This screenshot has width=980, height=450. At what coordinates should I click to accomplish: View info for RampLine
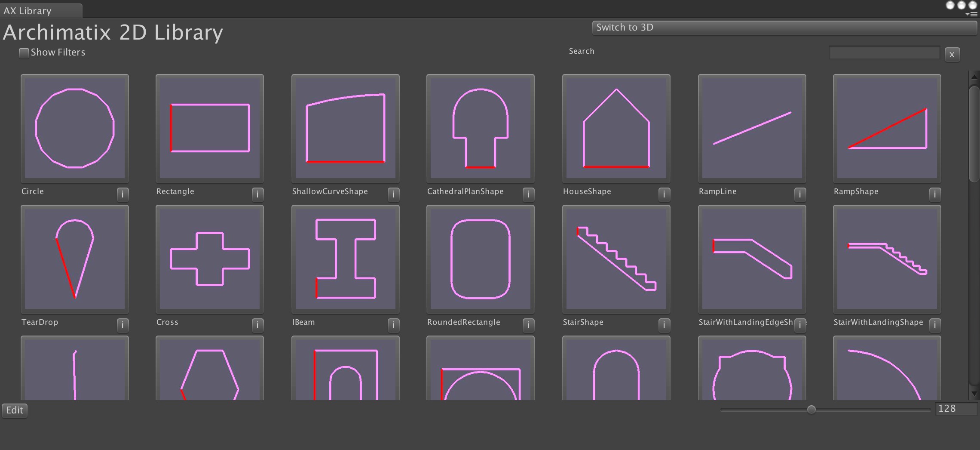click(800, 194)
